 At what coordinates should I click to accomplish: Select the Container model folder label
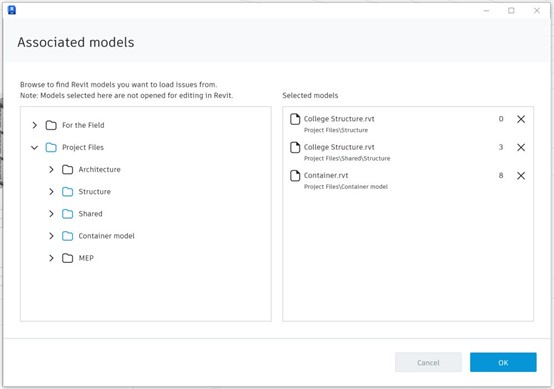click(x=106, y=236)
